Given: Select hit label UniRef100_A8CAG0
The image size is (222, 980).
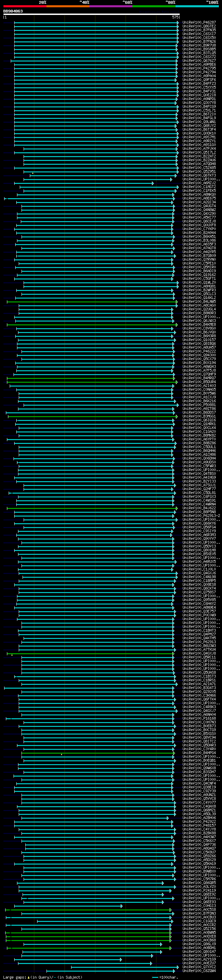Looking at the screenshot, I should coord(199,306).
